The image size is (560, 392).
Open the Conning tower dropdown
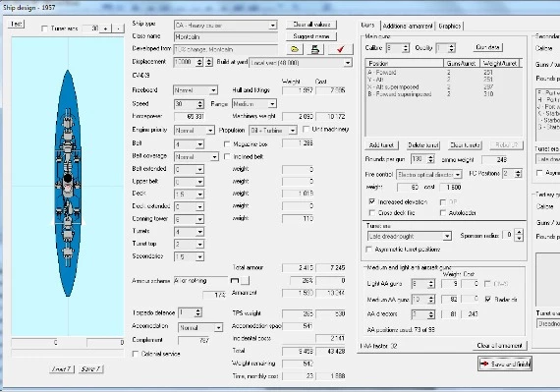199,219
